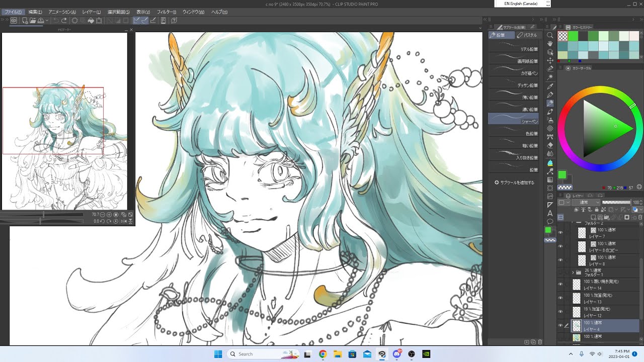644x362 pixels.
Task: Hide layer レイヤー 7
Action: pos(560,233)
